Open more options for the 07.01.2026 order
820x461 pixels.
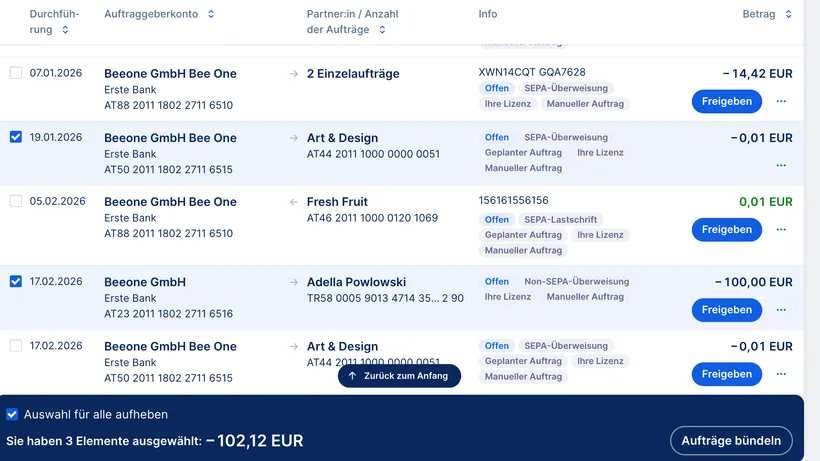click(781, 101)
